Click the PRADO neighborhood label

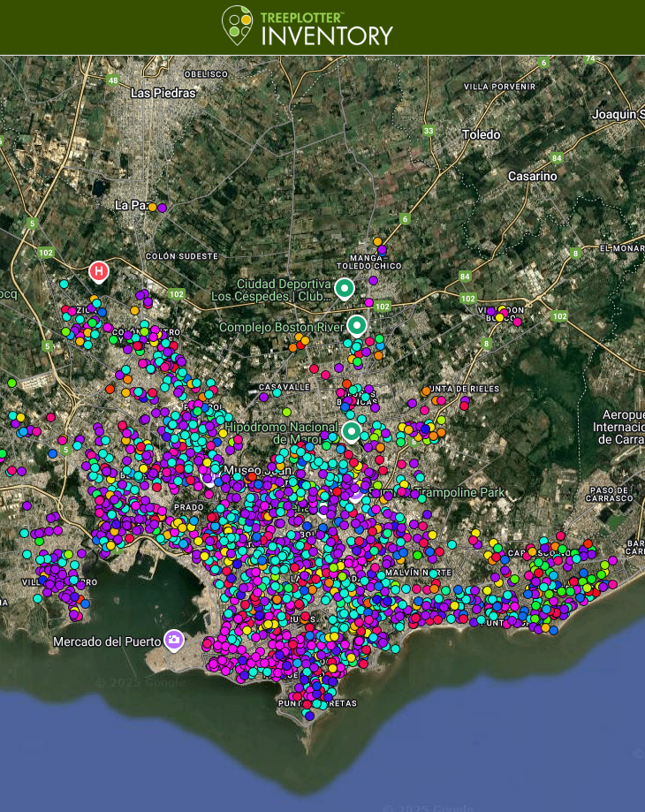pos(189,507)
